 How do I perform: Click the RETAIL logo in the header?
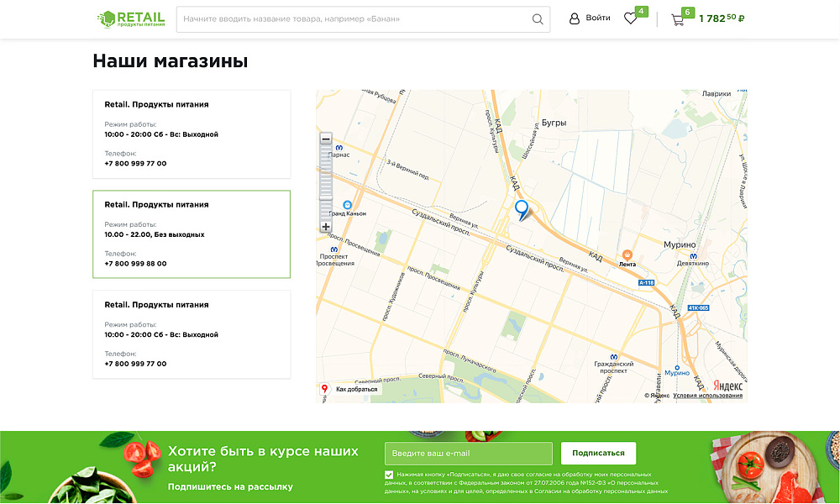click(133, 18)
